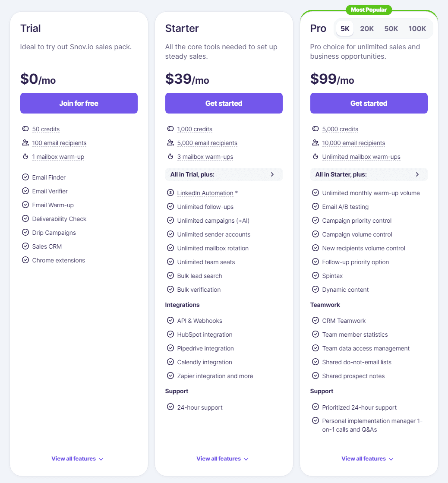This screenshot has height=483, width=448.
Task: Select the 50K volume option
Action: coord(391,28)
